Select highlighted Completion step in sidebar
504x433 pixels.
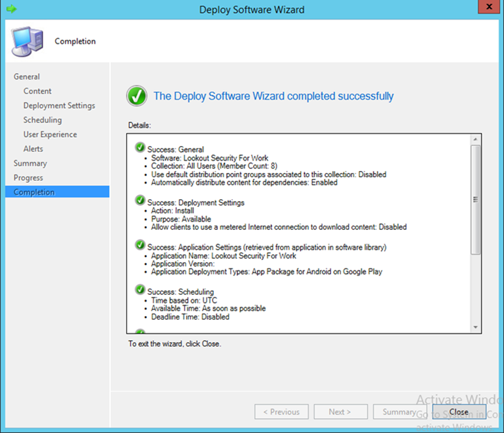(57, 192)
